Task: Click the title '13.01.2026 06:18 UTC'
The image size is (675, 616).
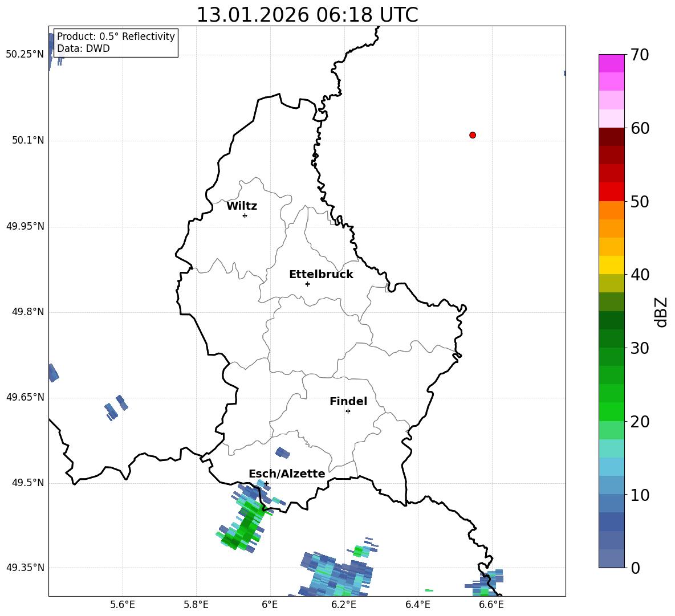Action: point(307,15)
